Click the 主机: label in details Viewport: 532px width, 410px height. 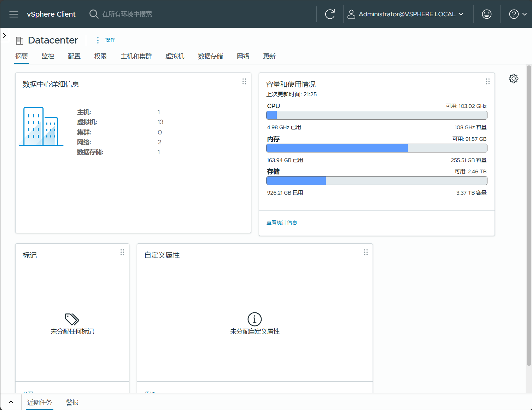84,112
